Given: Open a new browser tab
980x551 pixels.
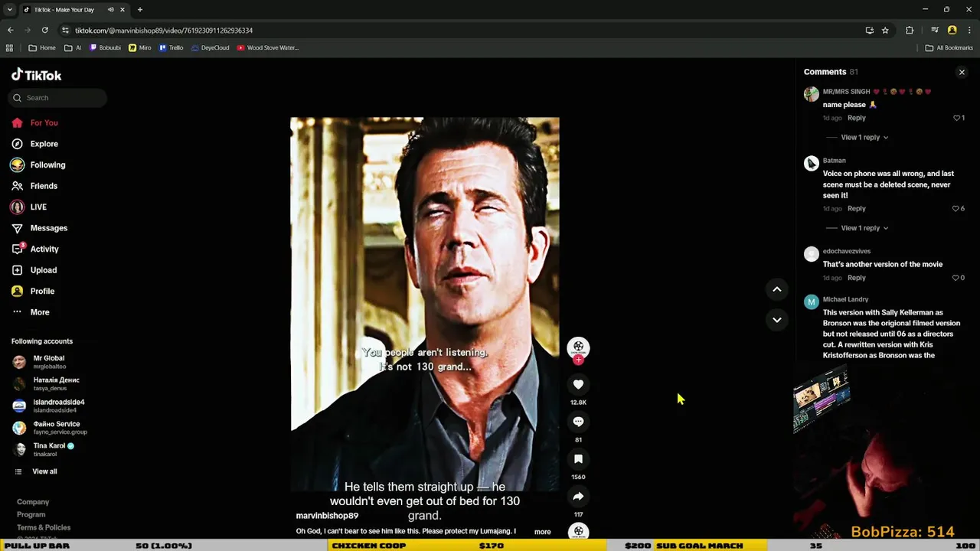Looking at the screenshot, I should click(139, 10).
